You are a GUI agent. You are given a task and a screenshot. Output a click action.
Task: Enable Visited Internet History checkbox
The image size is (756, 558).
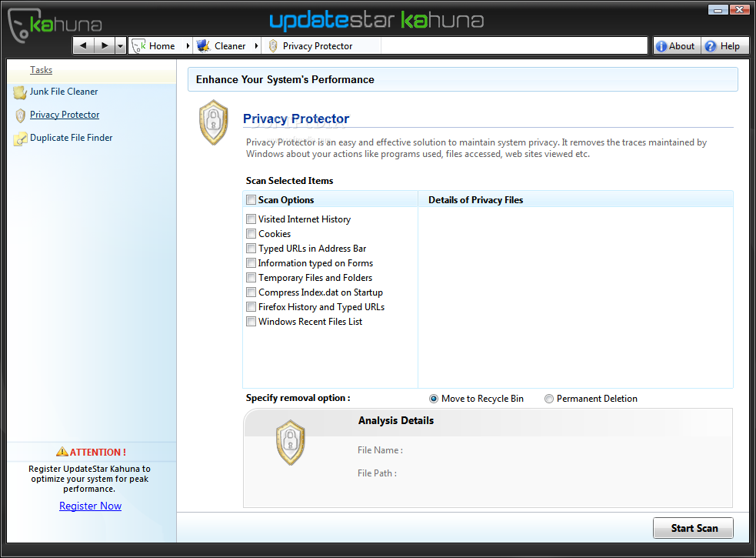click(x=251, y=219)
